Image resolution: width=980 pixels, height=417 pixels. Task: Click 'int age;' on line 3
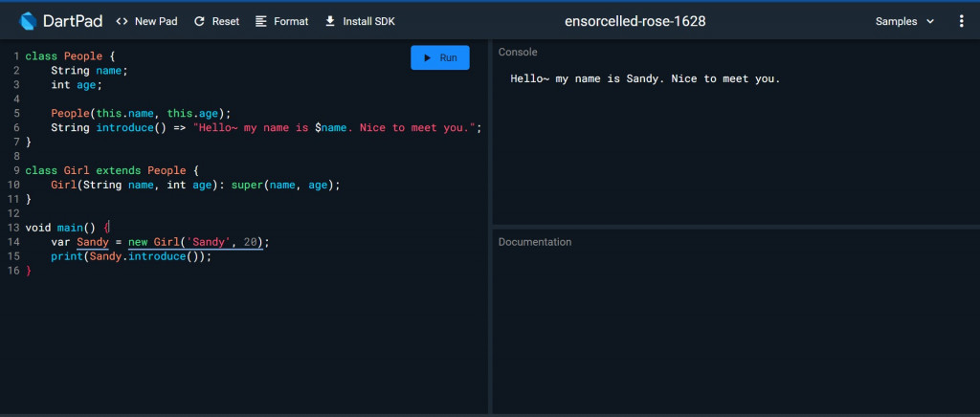(77, 85)
